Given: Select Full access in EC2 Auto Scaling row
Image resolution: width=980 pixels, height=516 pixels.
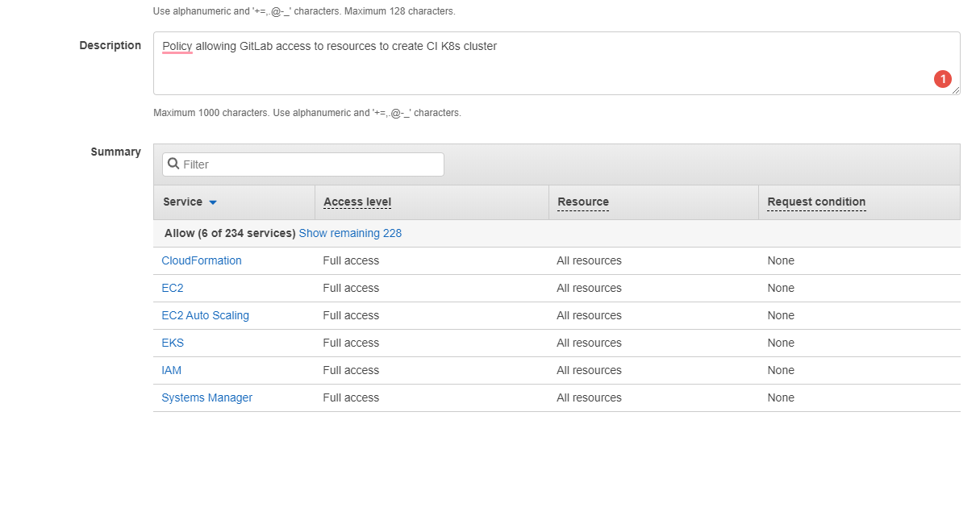Looking at the screenshot, I should (x=351, y=315).
